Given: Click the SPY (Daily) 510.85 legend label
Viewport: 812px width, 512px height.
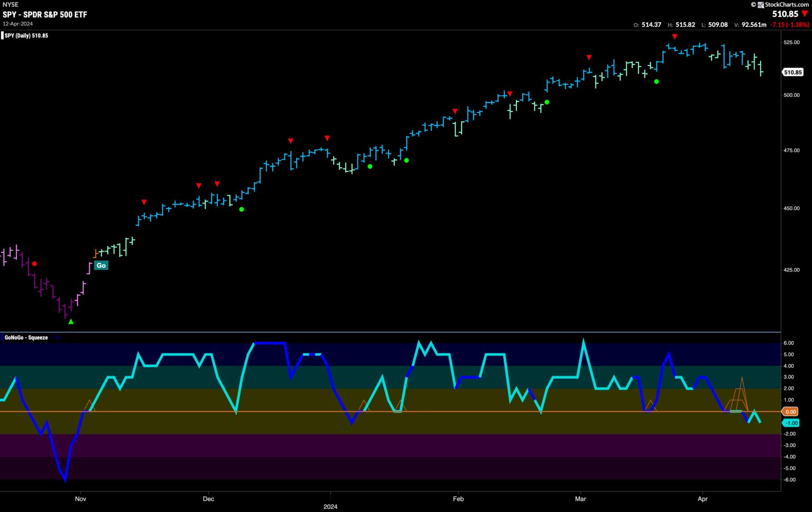Looking at the screenshot, I should coord(26,36).
